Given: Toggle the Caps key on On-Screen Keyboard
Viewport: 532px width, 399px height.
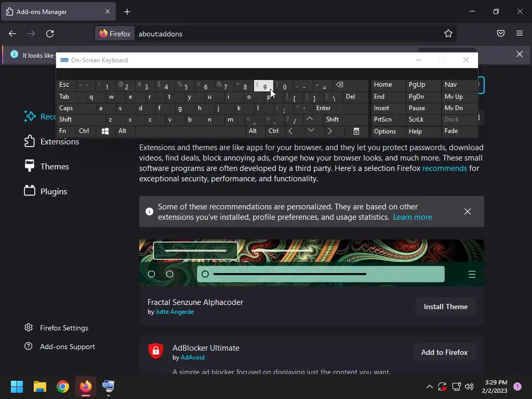Looking at the screenshot, I should coord(76,108).
